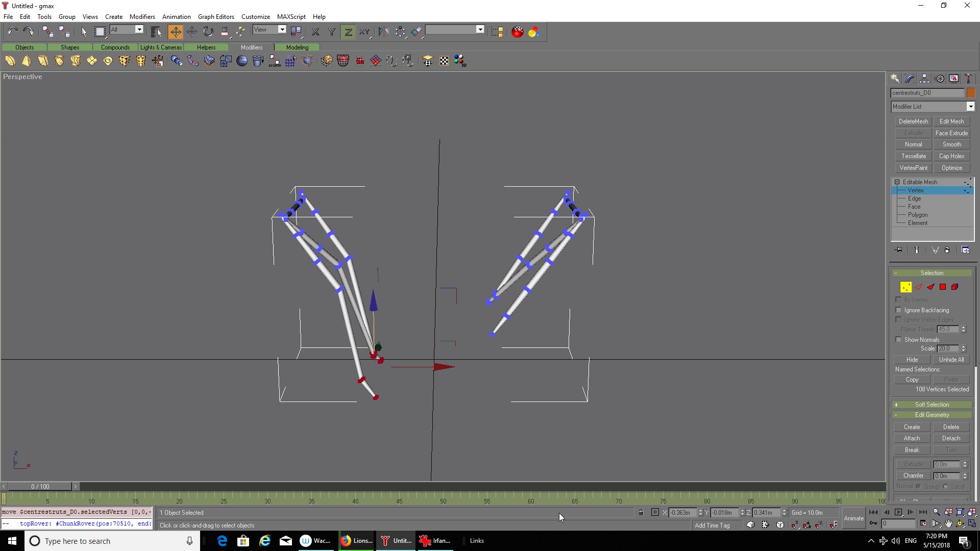Click the XForm modifier icon
The height and width of the screenshot is (551, 980).
[x=275, y=61]
